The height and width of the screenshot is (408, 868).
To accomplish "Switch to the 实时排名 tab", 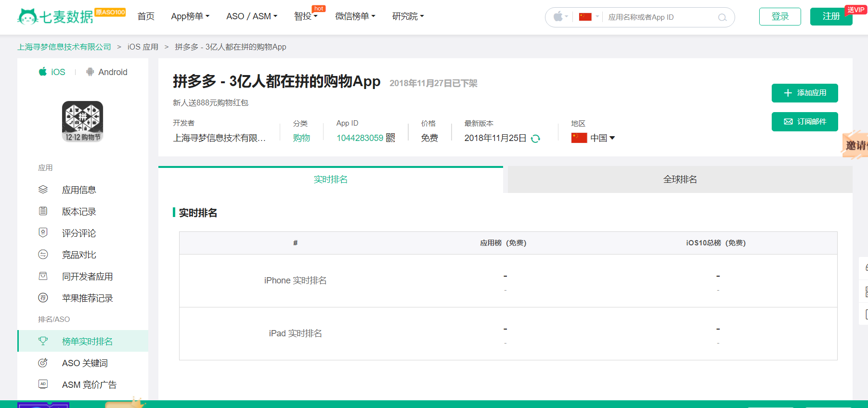I will tap(331, 179).
